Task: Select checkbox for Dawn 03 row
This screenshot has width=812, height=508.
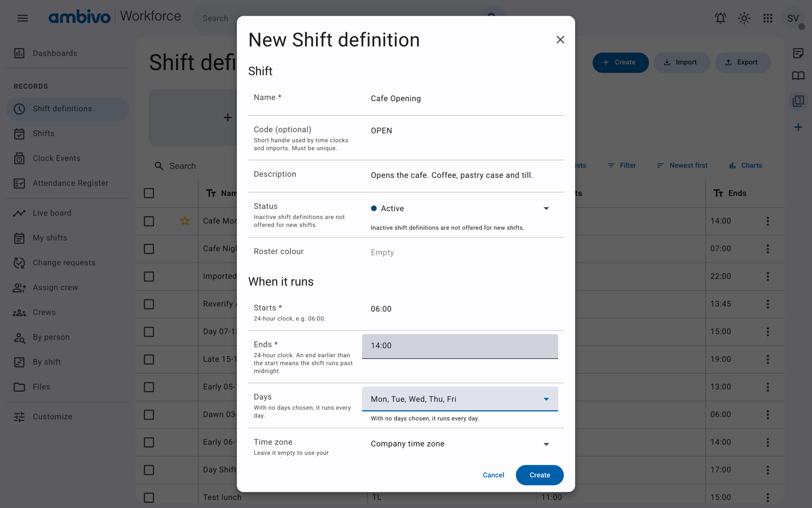Action: tap(149, 414)
